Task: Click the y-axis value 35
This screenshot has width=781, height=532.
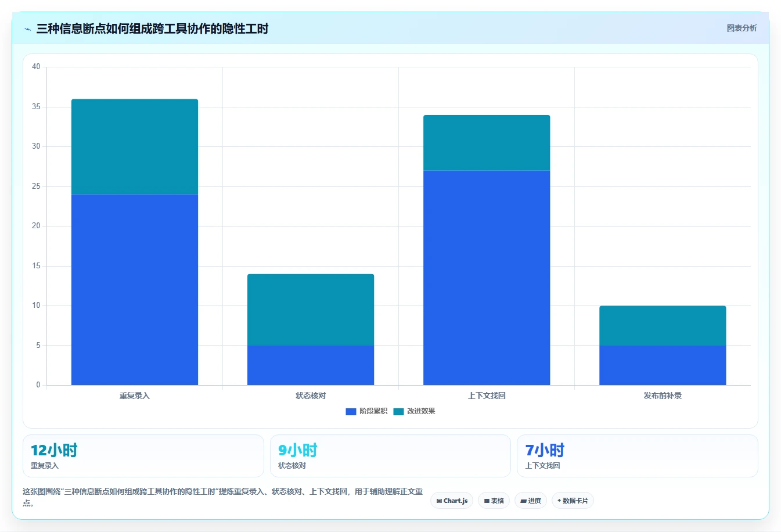Action: point(36,107)
